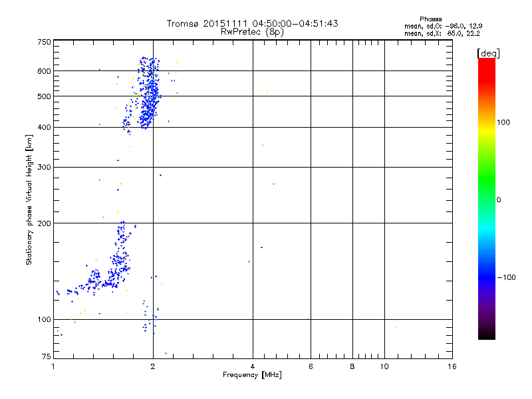
Task: Click the x-axis label 'Frequency [MHz]'
Action: pyautogui.click(x=252, y=375)
